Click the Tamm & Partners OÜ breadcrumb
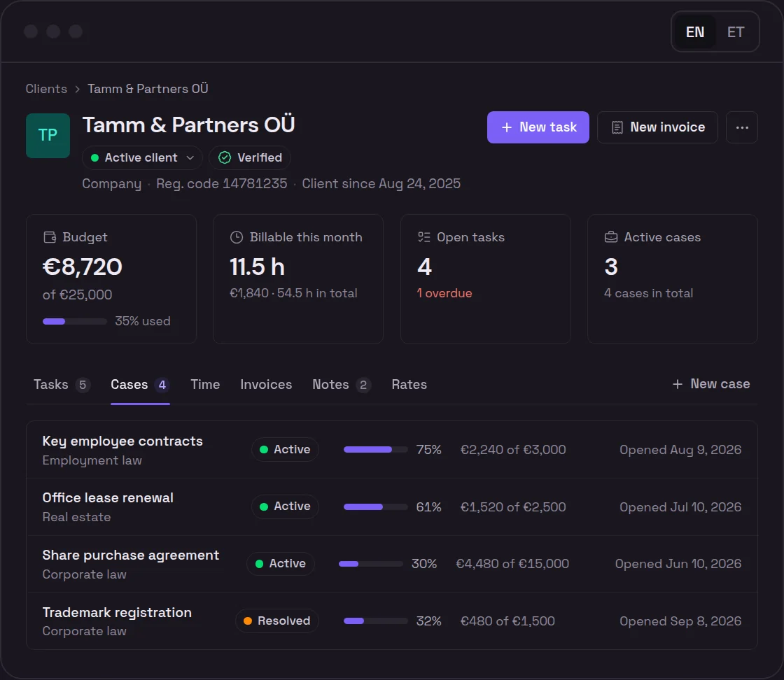Image resolution: width=784 pixels, height=680 pixels. pyautogui.click(x=148, y=89)
